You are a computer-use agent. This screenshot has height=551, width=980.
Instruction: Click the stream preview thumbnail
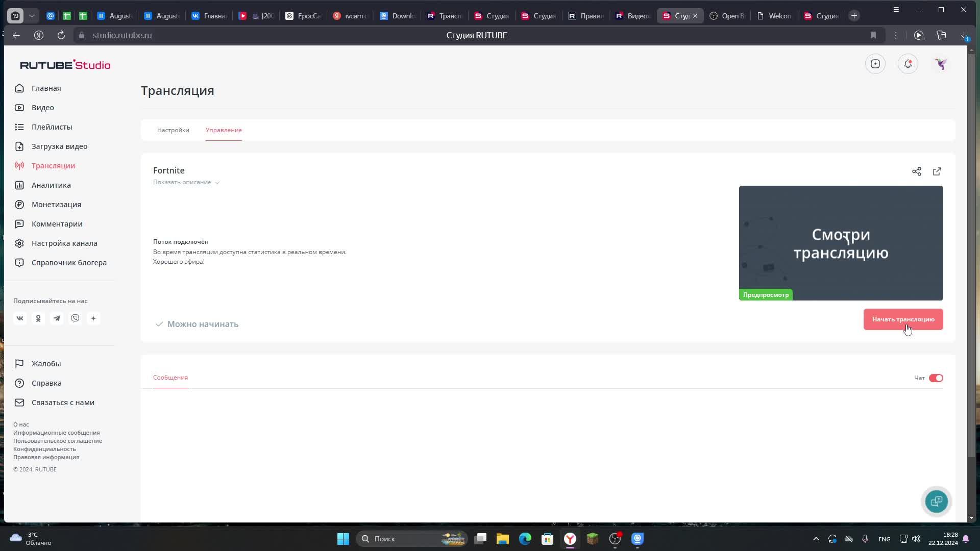[x=841, y=243]
